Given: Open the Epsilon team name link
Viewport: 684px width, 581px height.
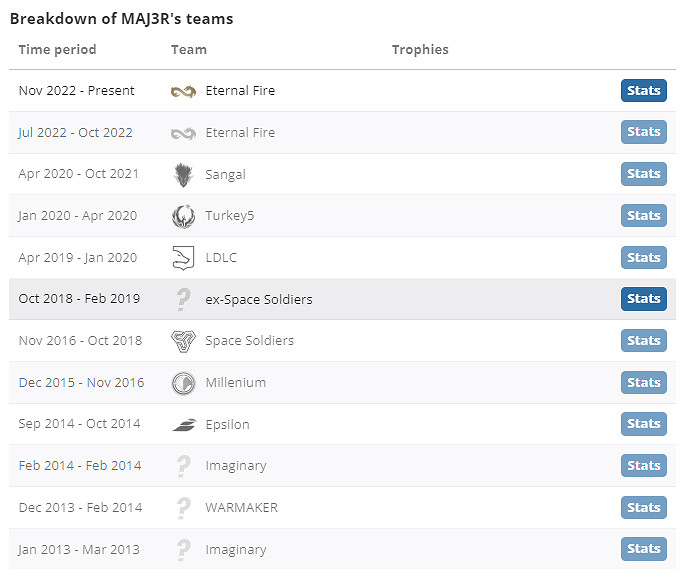Looking at the screenshot, I should [x=227, y=425].
